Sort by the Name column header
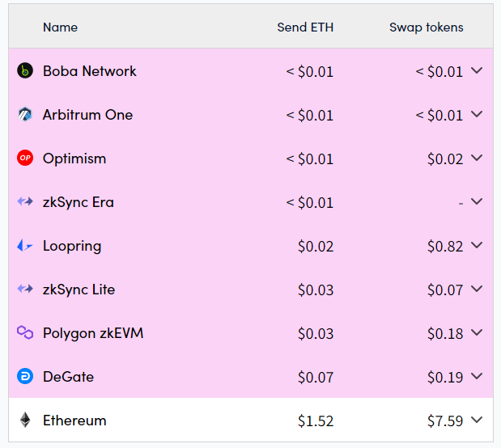Screen dimensions: 501x448 coord(61,27)
